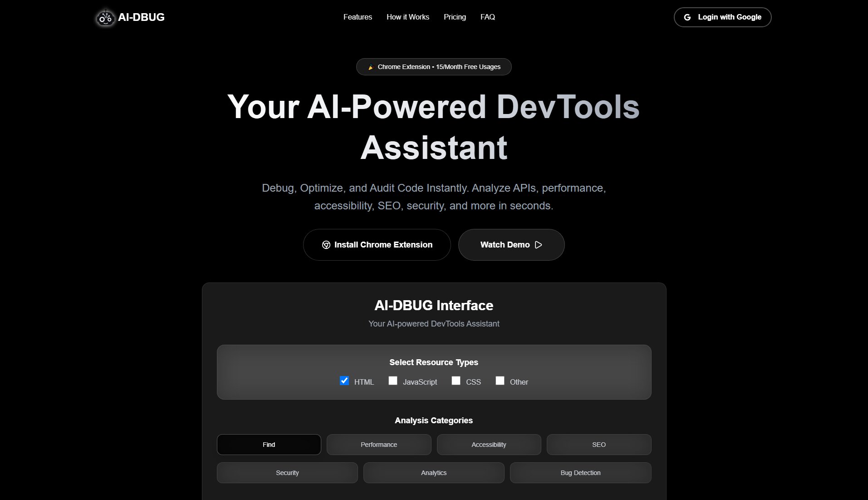This screenshot has height=500, width=868.
Task: Click the Other checkbox label
Action: tap(519, 382)
